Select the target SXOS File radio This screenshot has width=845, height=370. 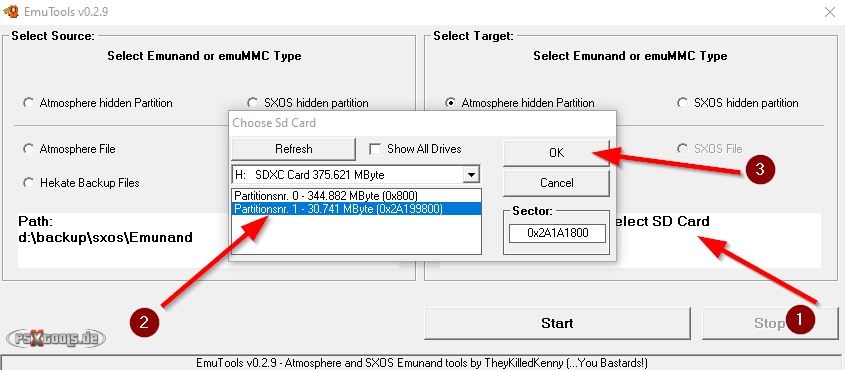coord(683,149)
